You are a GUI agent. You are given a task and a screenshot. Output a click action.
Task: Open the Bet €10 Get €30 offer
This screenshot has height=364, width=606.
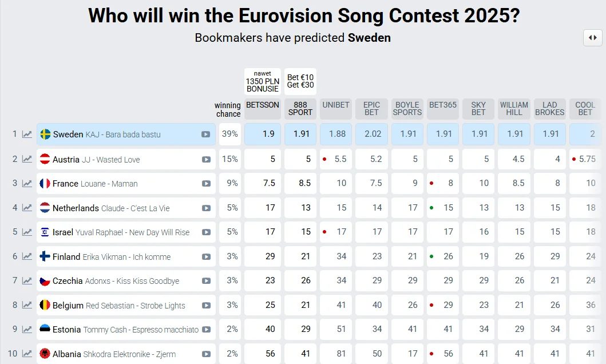300,81
